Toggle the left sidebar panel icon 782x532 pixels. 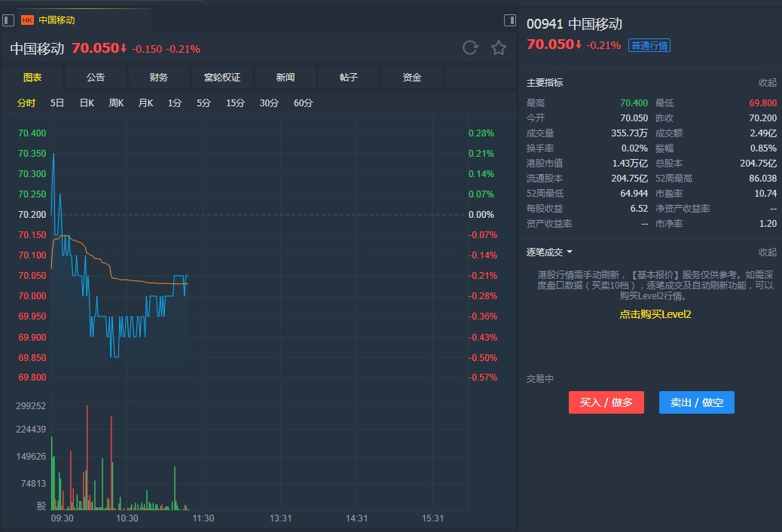click(8, 20)
